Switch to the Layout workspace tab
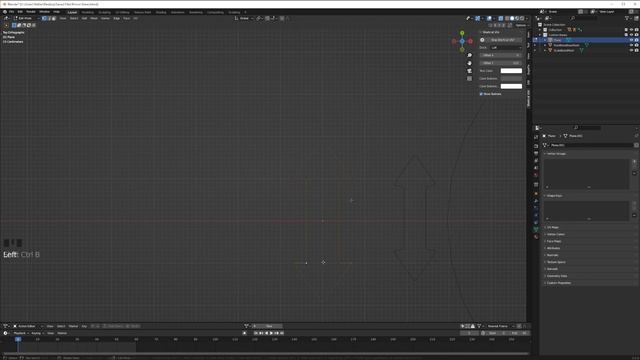This screenshot has height=360, width=640. coord(72,12)
